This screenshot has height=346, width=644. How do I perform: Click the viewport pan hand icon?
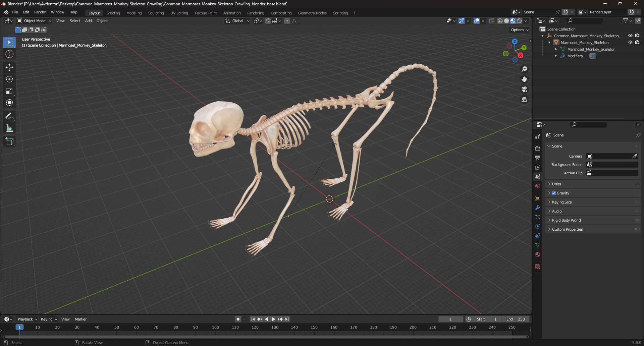pos(524,79)
